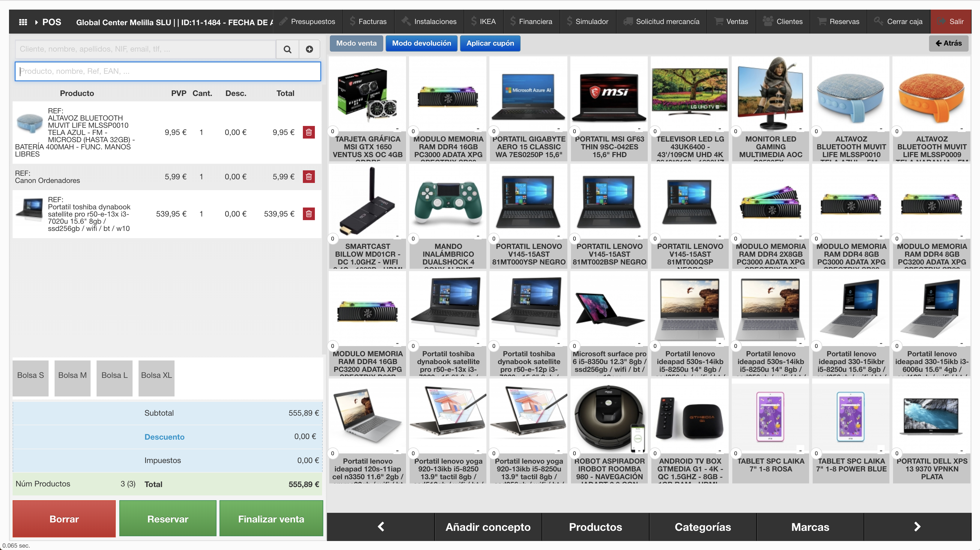Open Solicitud mercancía in the top menu
This screenshot has width=980, height=550.
(662, 22)
